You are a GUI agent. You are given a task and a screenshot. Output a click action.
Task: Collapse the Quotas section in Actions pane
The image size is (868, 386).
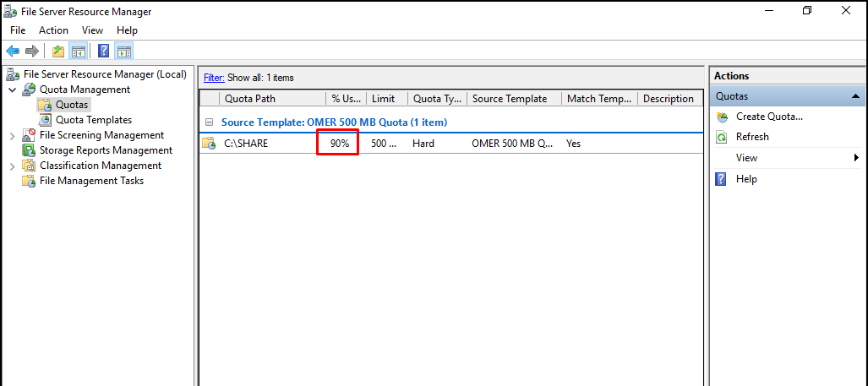(x=856, y=96)
